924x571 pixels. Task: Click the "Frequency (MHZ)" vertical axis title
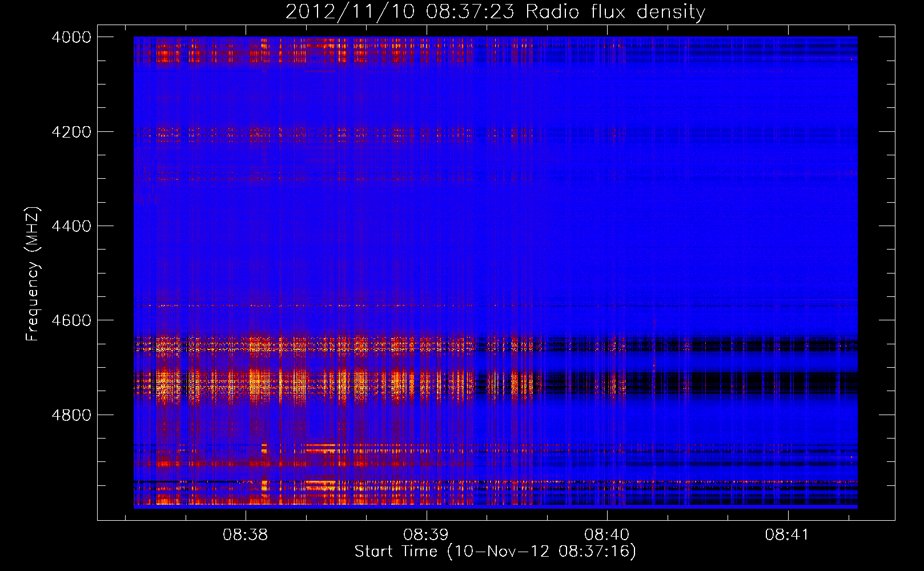click(33, 274)
